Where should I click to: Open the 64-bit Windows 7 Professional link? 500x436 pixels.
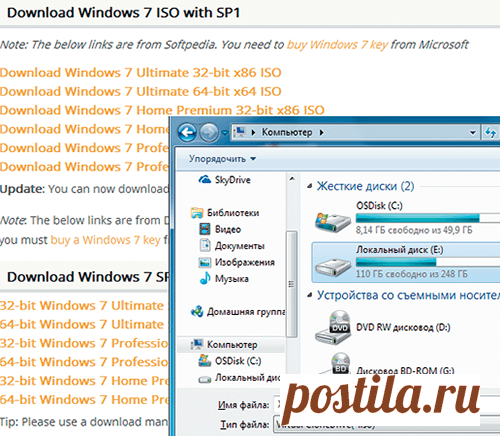pos(84,362)
